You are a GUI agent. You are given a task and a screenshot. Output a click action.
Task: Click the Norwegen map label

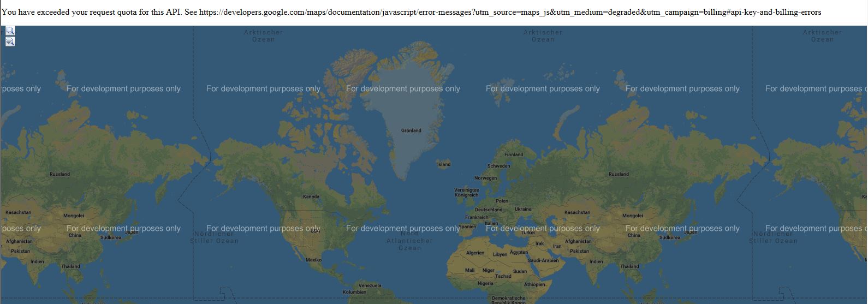(485, 178)
